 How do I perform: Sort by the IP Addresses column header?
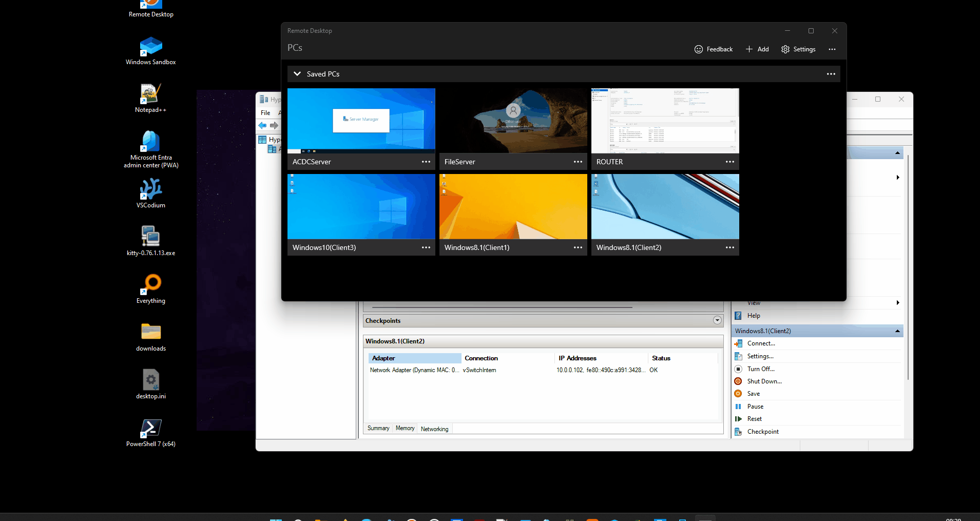(x=602, y=358)
